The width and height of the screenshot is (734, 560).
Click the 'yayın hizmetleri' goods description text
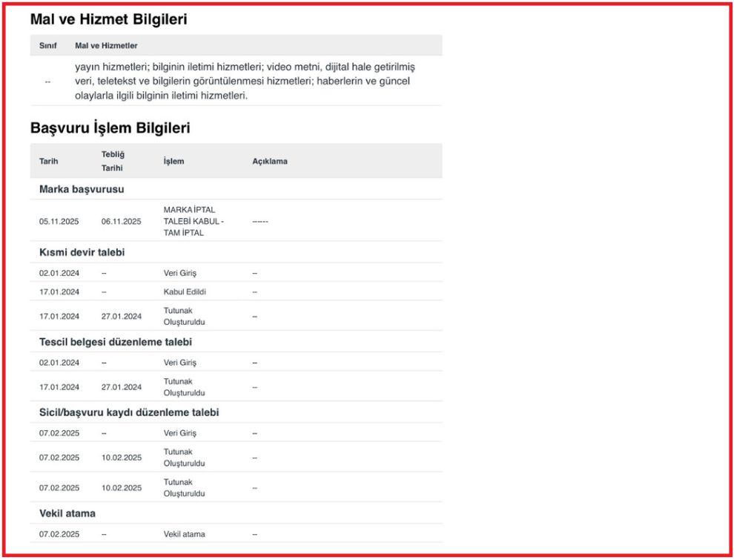245,81
